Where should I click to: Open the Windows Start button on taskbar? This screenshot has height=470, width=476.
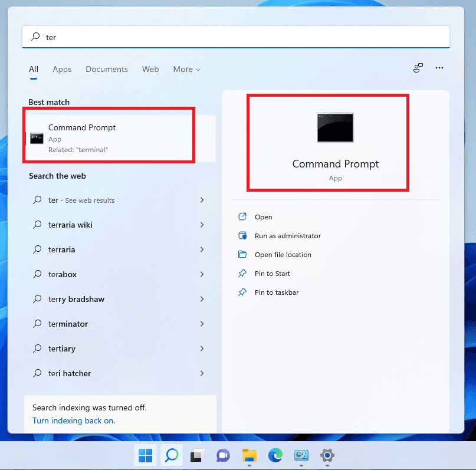pos(146,455)
